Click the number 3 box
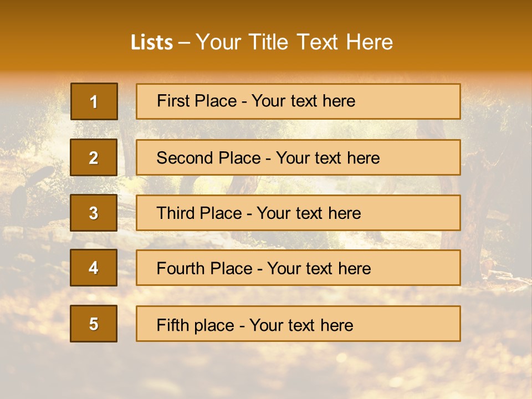The image size is (532, 399). tap(94, 213)
